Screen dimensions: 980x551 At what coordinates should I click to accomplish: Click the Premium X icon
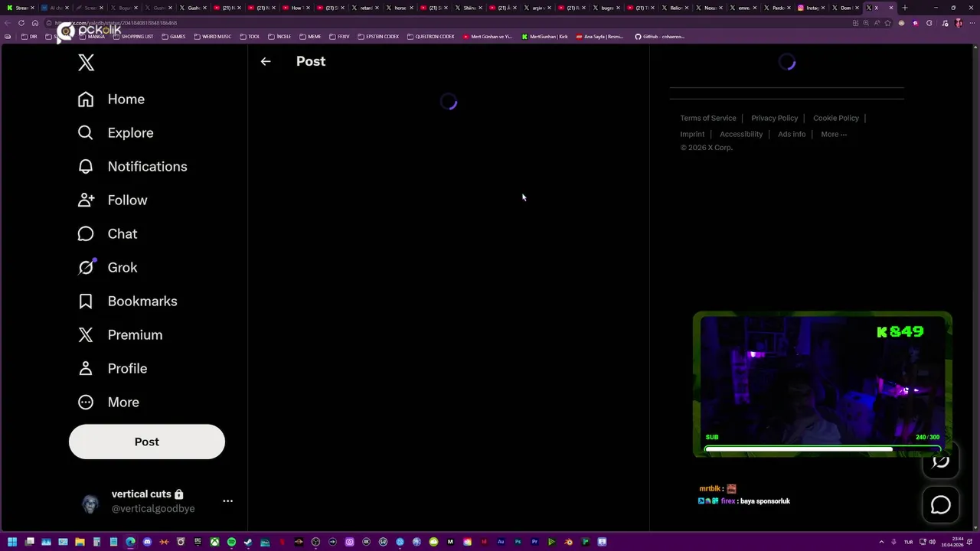pyautogui.click(x=86, y=335)
